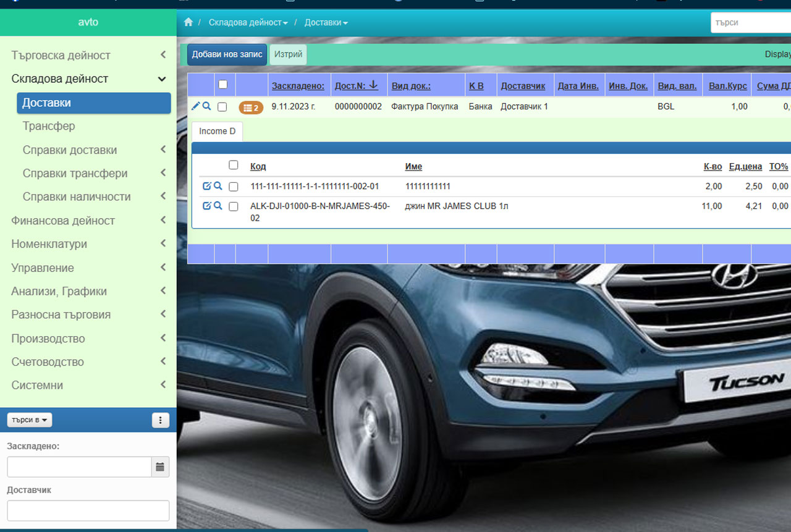This screenshot has width=791, height=532.
Task: Click the Доставчик 1 cell
Action: [524, 106]
